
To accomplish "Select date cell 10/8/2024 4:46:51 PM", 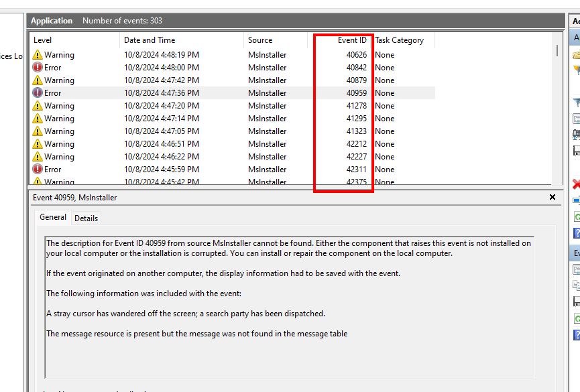I will coord(162,144).
